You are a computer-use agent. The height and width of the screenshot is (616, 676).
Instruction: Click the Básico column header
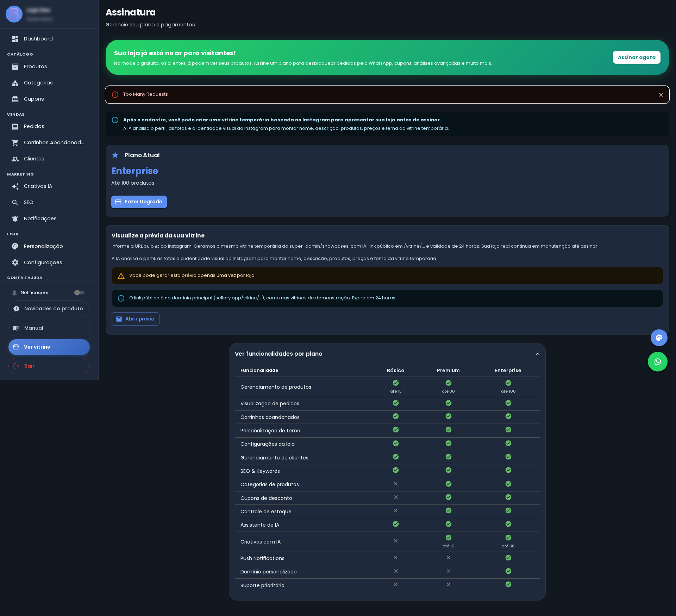tap(396, 370)
